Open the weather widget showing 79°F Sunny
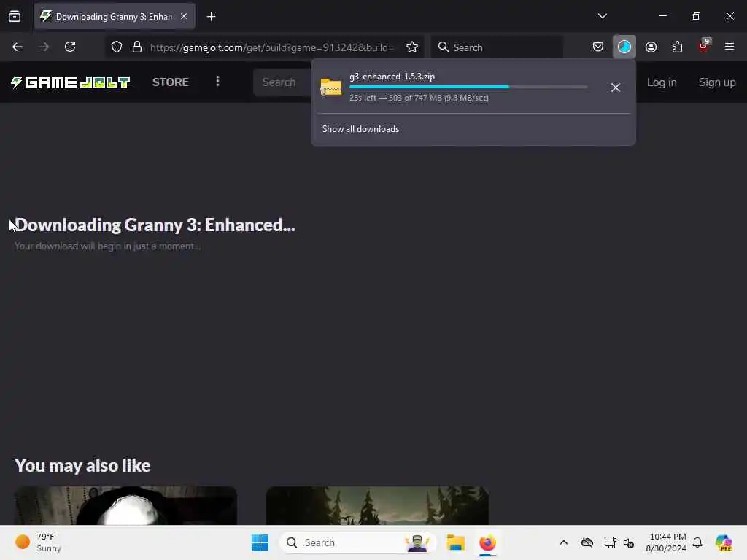 [39, 542]
